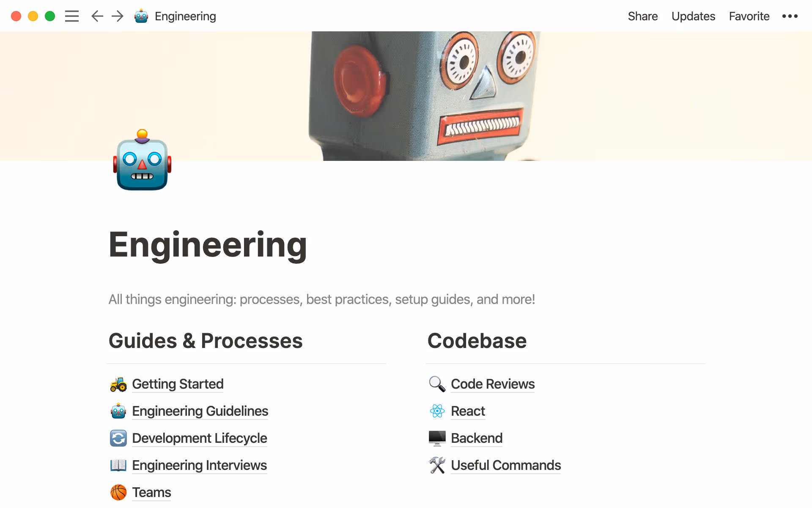
Task: Click the hammer and wrench icon beside Useful Commands
Action: [x=437, y=465]
